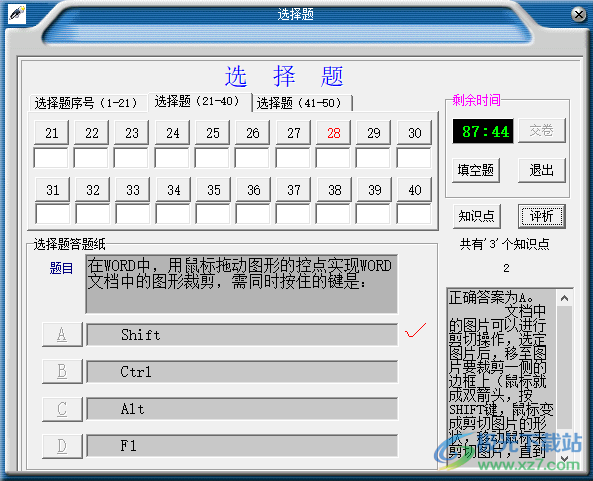Go to question 38

[335, 189]
